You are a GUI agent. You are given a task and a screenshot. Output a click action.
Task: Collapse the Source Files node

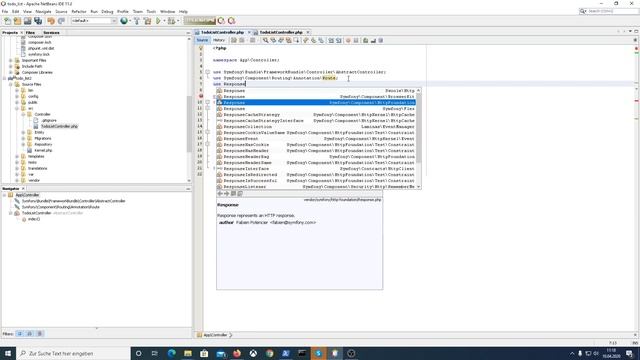(11, 84)
